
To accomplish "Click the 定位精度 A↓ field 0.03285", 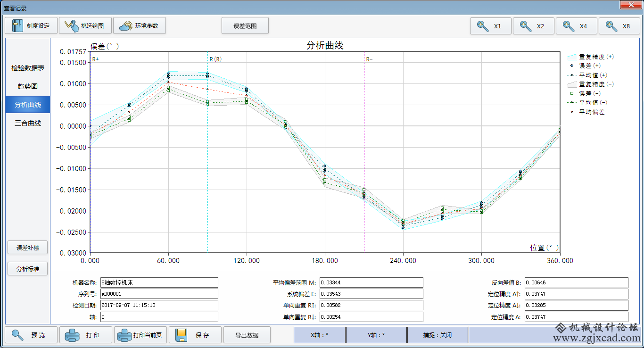I will click(576, 305).
